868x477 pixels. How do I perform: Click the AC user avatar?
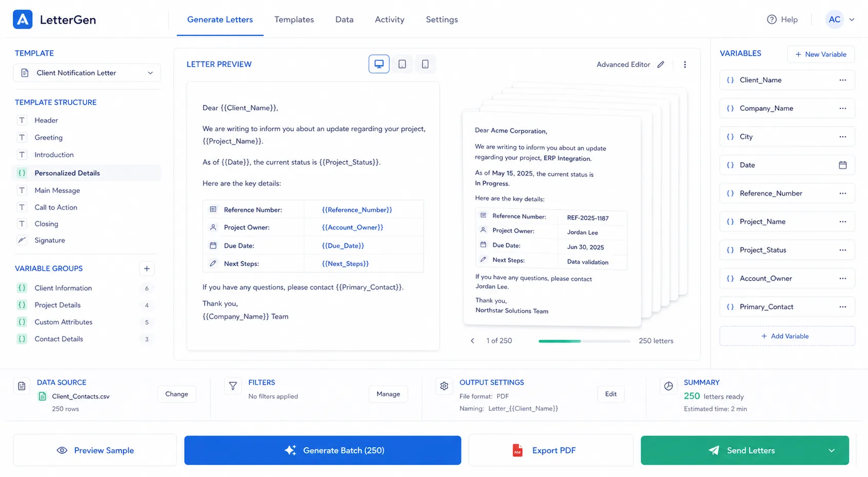coord(835,20)
